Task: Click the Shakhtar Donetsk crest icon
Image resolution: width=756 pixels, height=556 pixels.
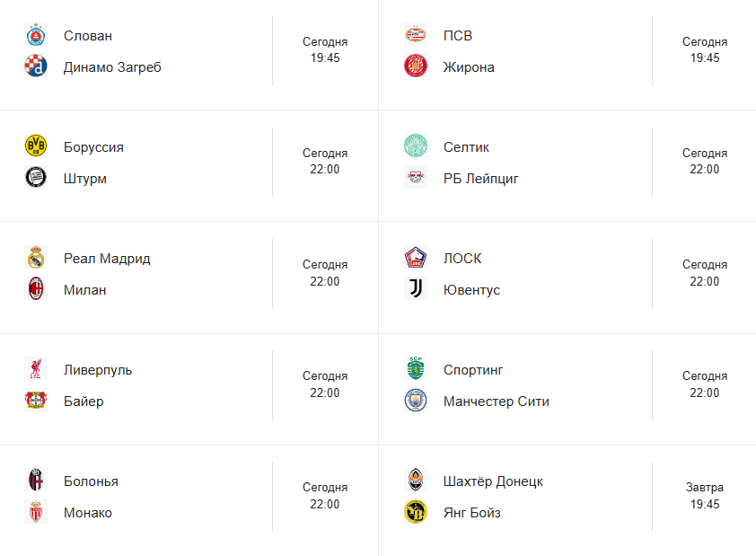Action: pyautogui.click(x=415, y=481)
